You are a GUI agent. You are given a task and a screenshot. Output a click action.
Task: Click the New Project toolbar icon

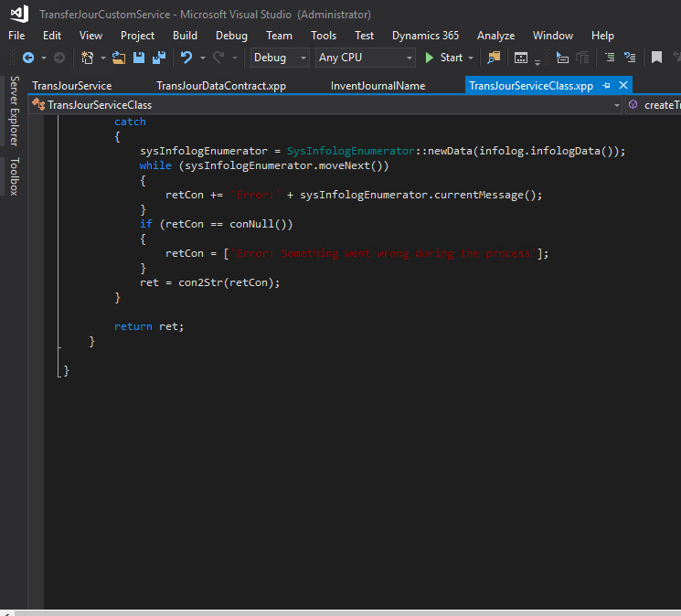tap(88, 58)
